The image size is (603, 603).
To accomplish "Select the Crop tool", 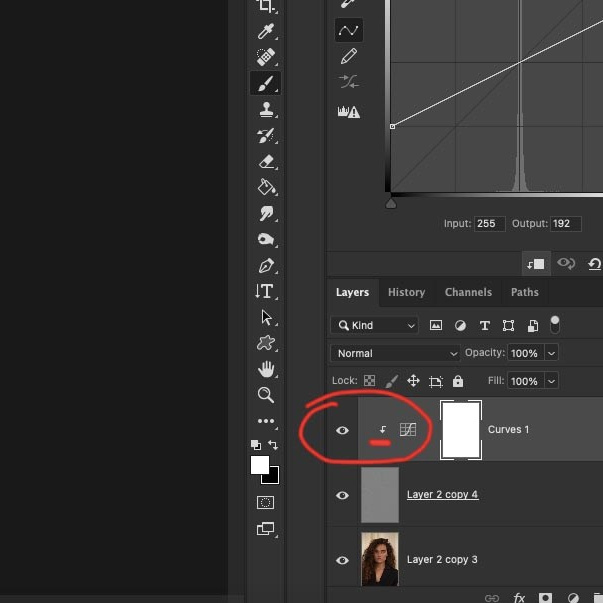I will click(266, 5).
